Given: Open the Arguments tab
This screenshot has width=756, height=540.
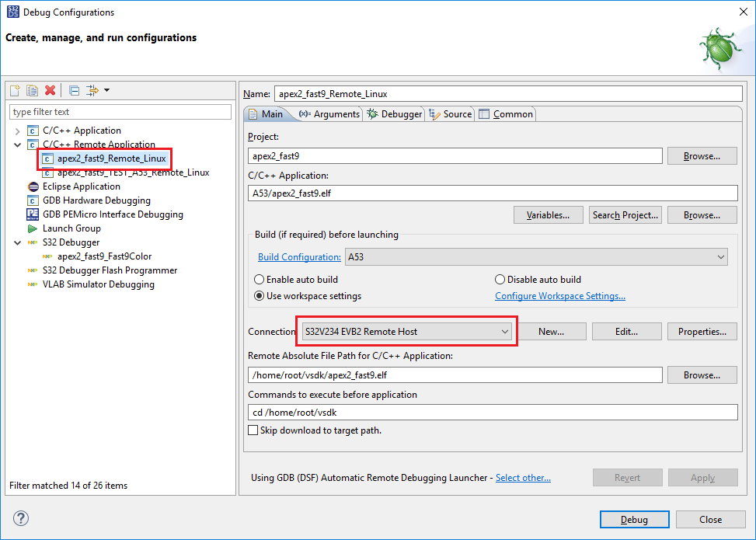Looking at the screenshot, I should pos(329,114).
